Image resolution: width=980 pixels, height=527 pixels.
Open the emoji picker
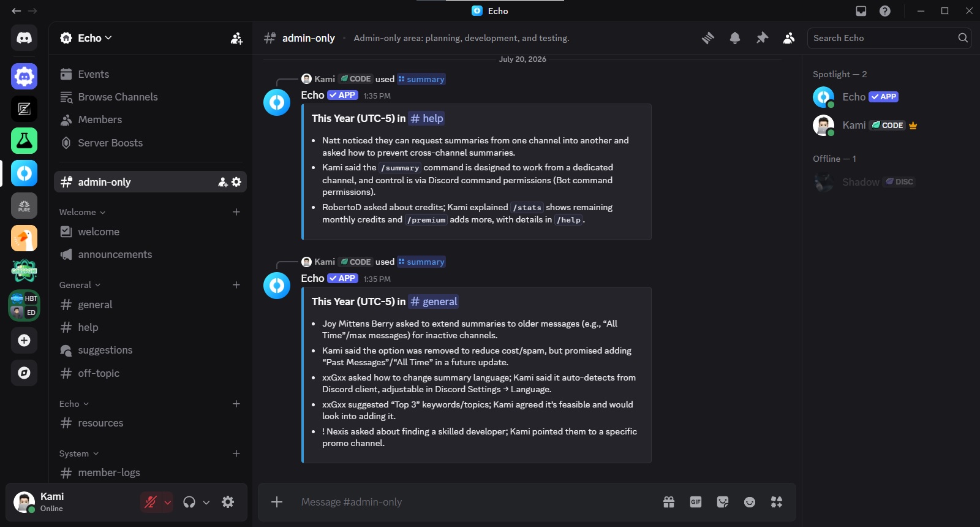pyautogui.click(x=750, y=502)
